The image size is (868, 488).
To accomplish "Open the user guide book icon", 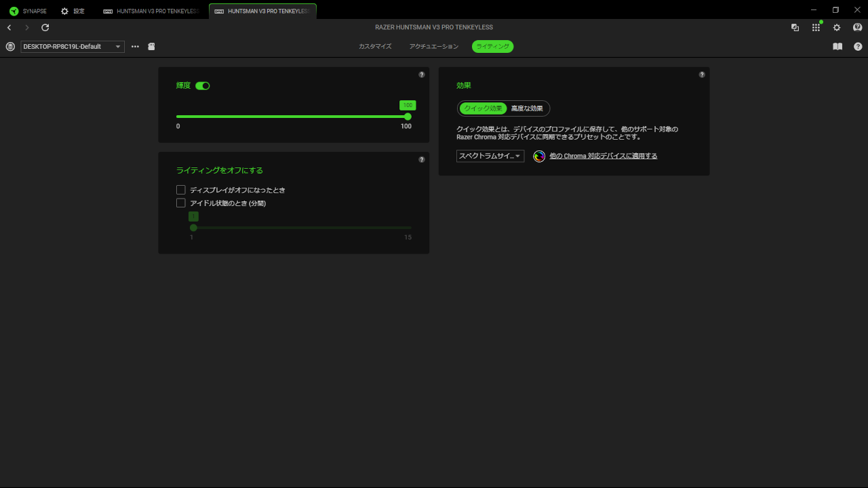I will pos(837,47).
